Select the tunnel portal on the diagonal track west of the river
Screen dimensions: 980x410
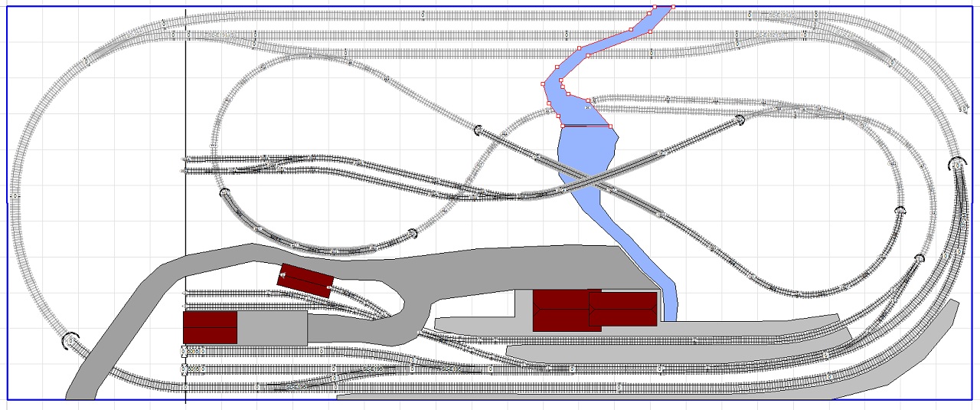[479, 130]
